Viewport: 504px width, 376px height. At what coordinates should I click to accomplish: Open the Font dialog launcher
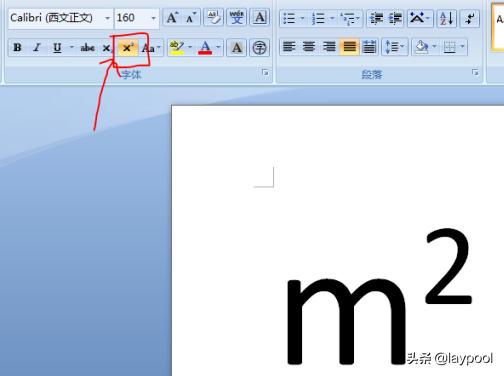click(x=265, y=72)
